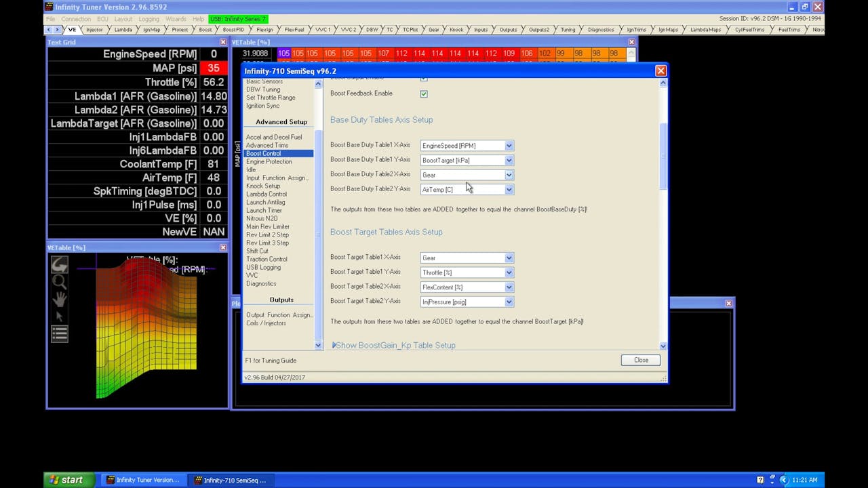Screen dimensions: 868x488
Task: Enable Boost Feedback by clicking its green check
Action: 424,93
